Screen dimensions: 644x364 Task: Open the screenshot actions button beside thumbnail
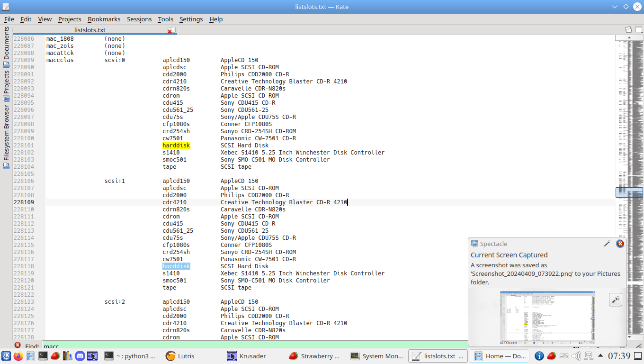click(x=615, y=300)
